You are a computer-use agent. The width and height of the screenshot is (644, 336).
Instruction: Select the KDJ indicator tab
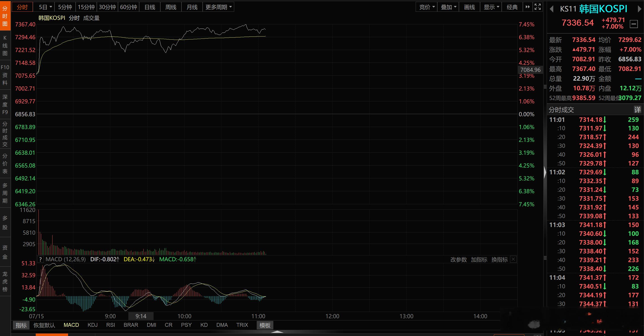[x=93, y=325]
